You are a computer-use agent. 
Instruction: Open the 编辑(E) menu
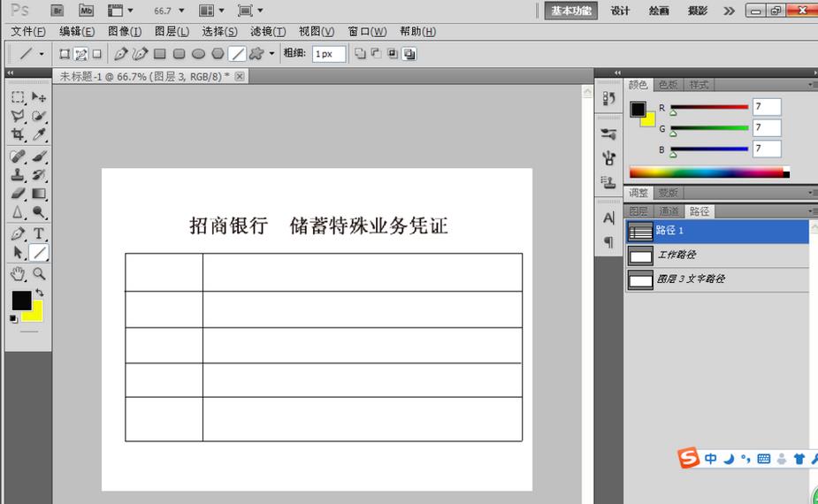(77, 32)
